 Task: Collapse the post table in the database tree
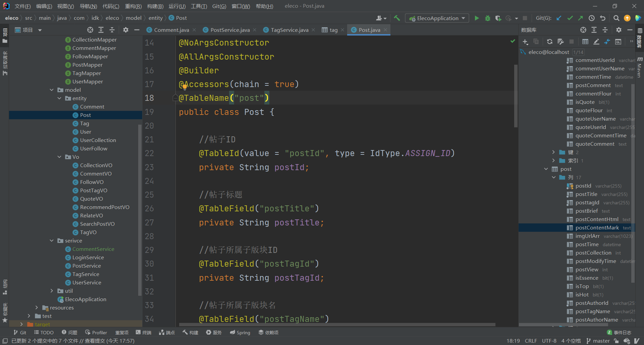pyautogui.click(x=546, y=169)
